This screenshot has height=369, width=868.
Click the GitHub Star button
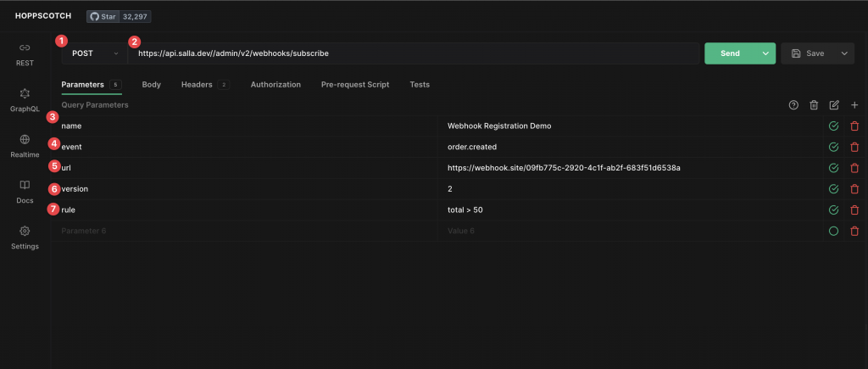(x=103, y=17)
